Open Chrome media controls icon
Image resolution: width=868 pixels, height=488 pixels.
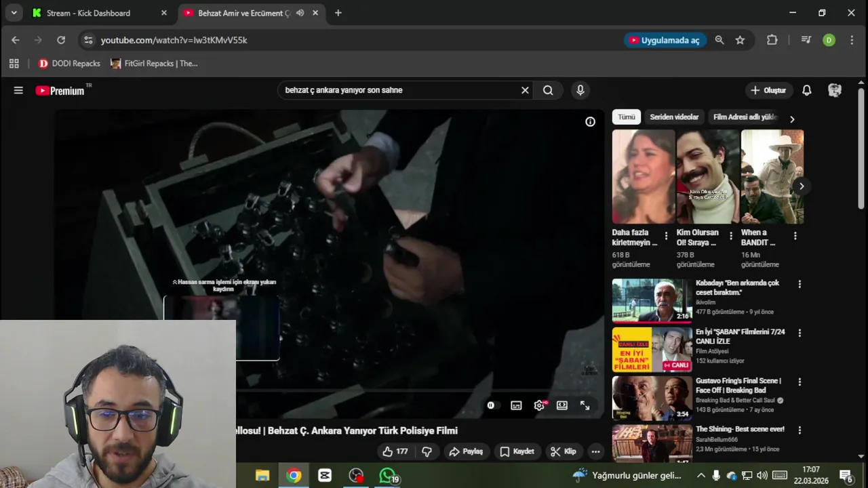click(x=806, y=40)
